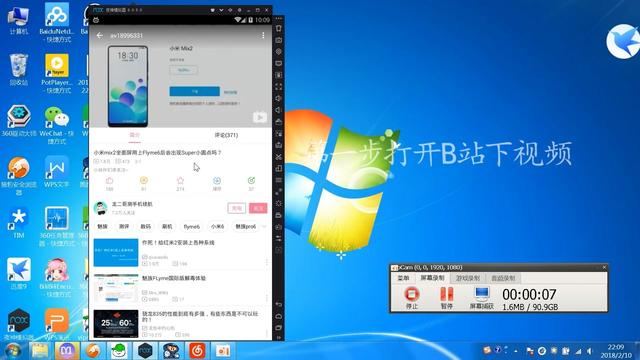Select the 刷机 tag chip

pos(167,227)
